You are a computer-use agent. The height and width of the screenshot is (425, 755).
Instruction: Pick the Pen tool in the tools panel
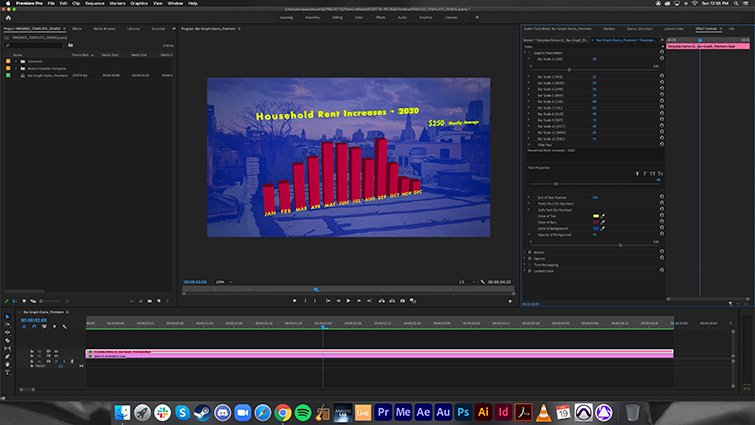[x=7, y=356]
